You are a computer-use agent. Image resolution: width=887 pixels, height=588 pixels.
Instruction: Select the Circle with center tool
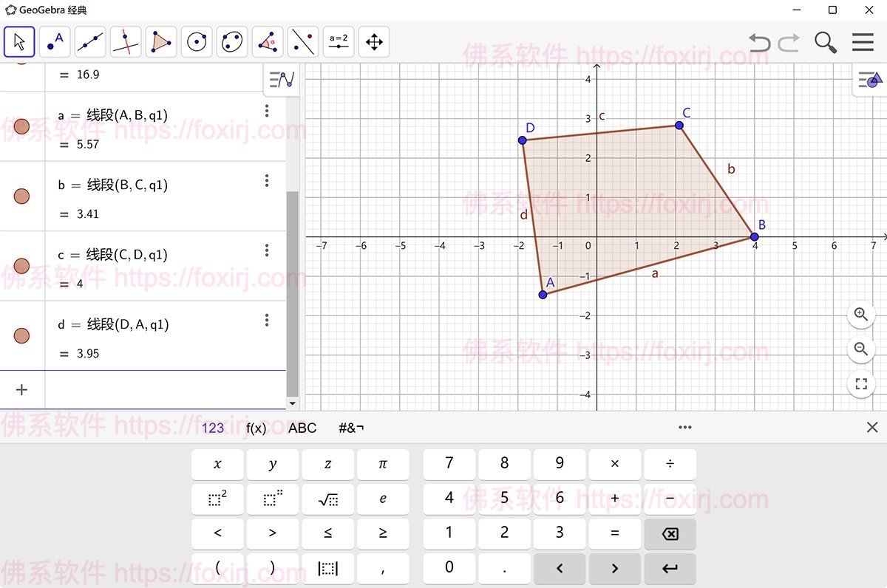(x=197, y=42)
